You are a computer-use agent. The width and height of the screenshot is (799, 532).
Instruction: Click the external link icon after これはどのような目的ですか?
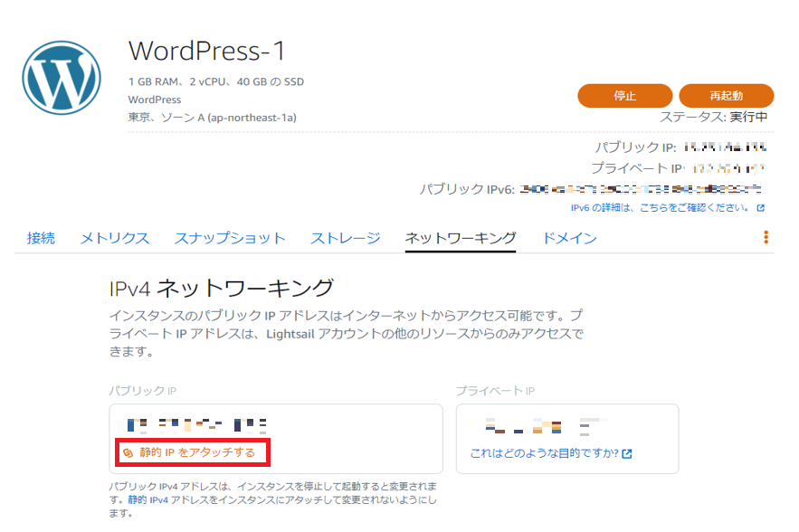point(627,453)
